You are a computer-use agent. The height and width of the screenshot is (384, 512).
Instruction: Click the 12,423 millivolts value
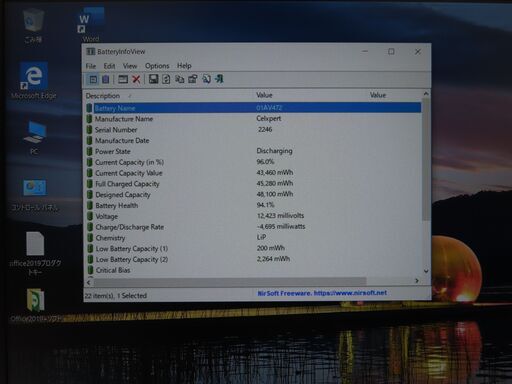(x=280, y=216)
